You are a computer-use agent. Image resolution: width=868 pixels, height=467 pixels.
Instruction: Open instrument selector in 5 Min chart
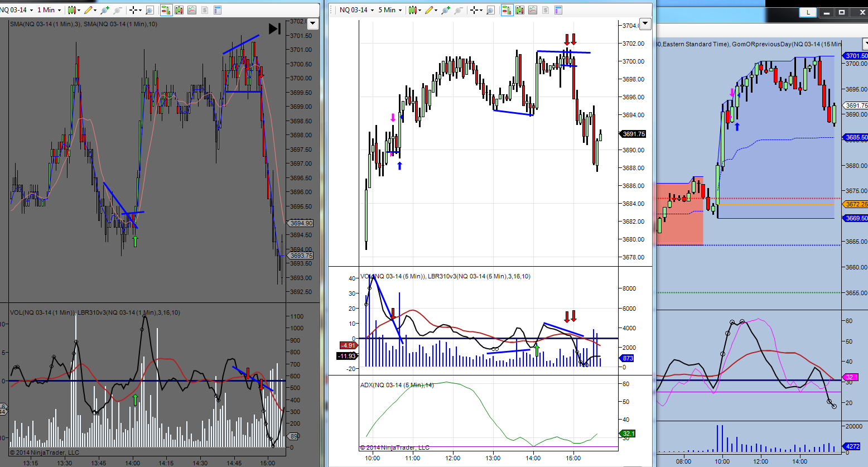click(x=357, y=10)
